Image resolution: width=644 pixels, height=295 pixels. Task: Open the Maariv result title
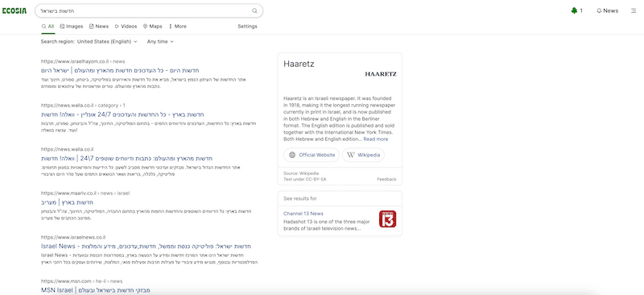tap(68, 202)
